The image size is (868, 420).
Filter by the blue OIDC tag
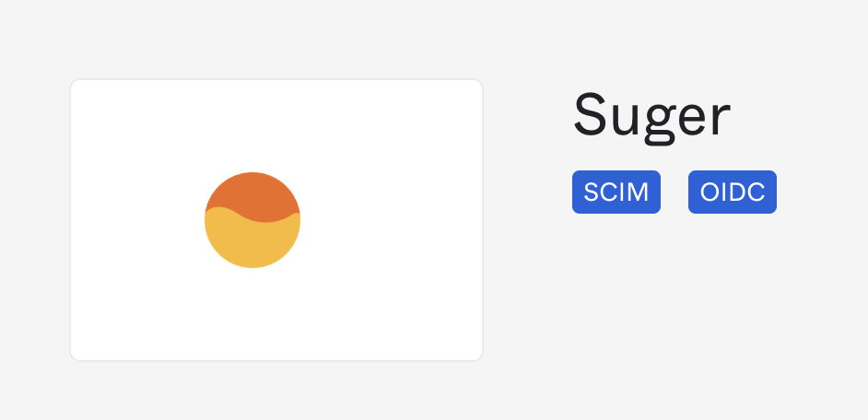pos(733,192)
